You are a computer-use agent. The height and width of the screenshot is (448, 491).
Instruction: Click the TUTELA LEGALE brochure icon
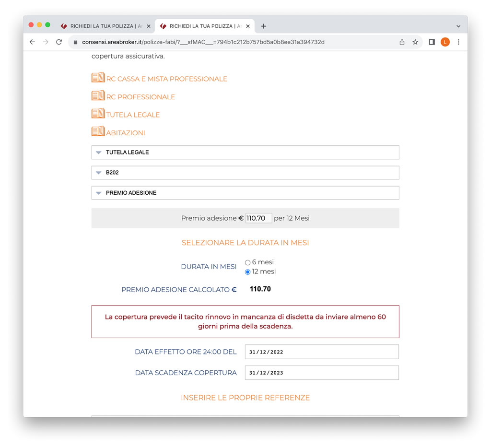coord(98,113)
